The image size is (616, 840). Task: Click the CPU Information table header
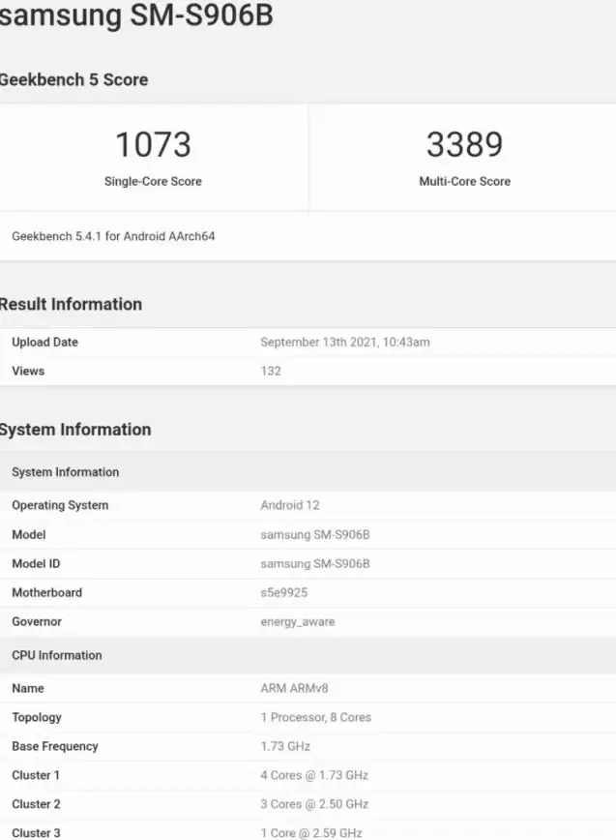point(308,655)
